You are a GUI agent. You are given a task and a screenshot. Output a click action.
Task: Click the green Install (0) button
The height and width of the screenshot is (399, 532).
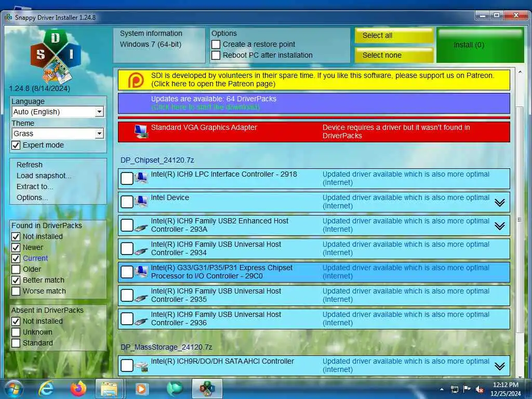coord(480,45)
